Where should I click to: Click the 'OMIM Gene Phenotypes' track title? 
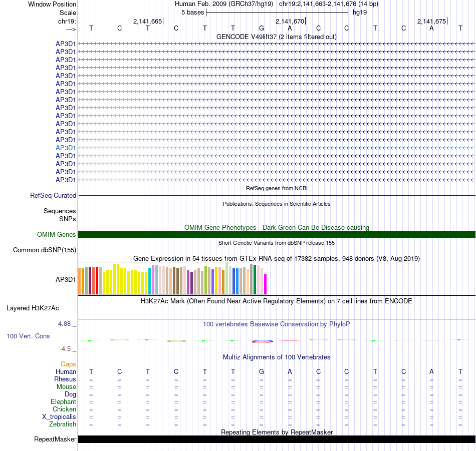[x=277, y=227]
